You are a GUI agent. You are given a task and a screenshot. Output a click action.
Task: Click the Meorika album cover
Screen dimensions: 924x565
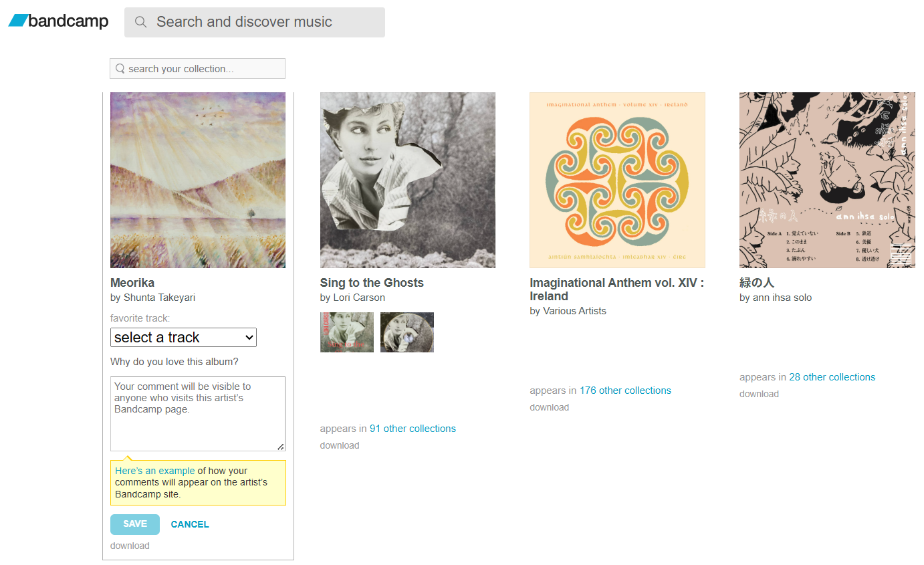[198, 180]
